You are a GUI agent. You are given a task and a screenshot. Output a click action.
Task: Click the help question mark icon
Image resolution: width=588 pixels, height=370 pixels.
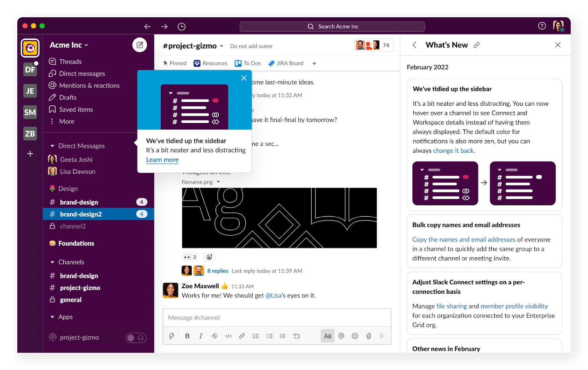542,26
